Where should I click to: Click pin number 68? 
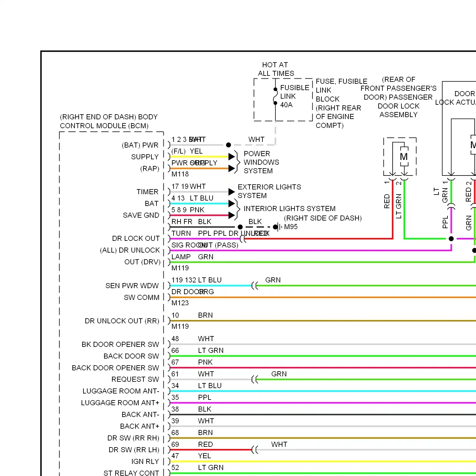coord(175,433)
